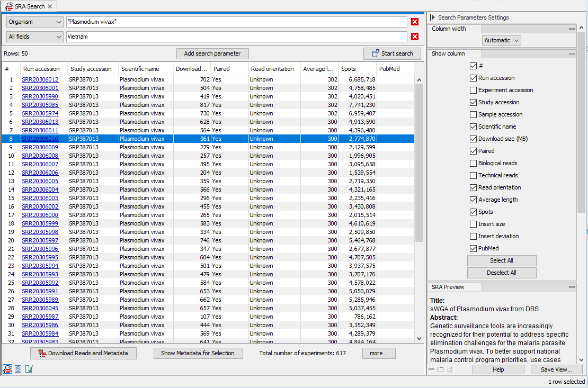Close the SRA Search tab
Image resolution: width=588 pixels, height=388 pixels.
50,6
